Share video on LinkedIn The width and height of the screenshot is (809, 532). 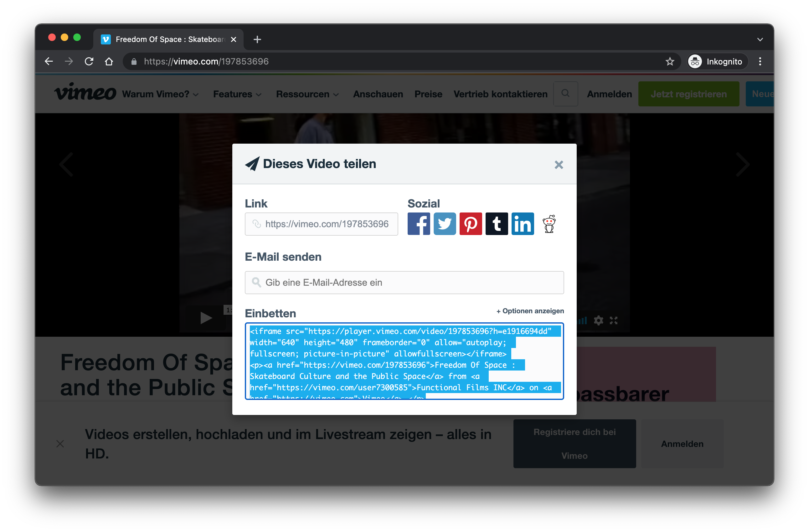tap(523, 224)
